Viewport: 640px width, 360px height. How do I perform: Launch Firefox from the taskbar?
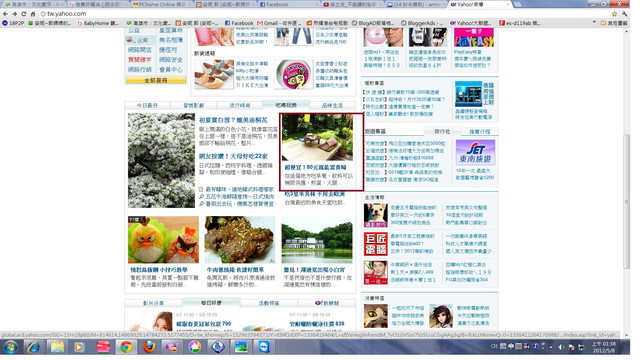pyautogui.click(x=149, y=347)
